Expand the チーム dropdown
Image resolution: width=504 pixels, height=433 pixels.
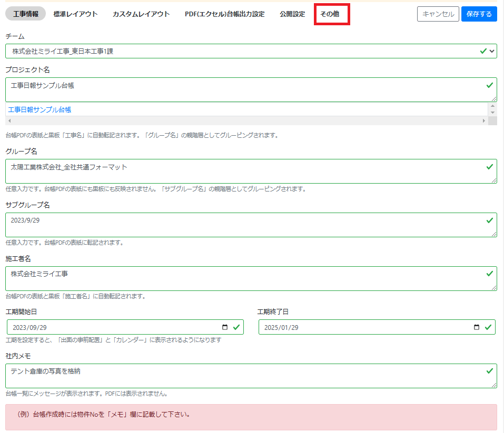click(x=251, y=51)
